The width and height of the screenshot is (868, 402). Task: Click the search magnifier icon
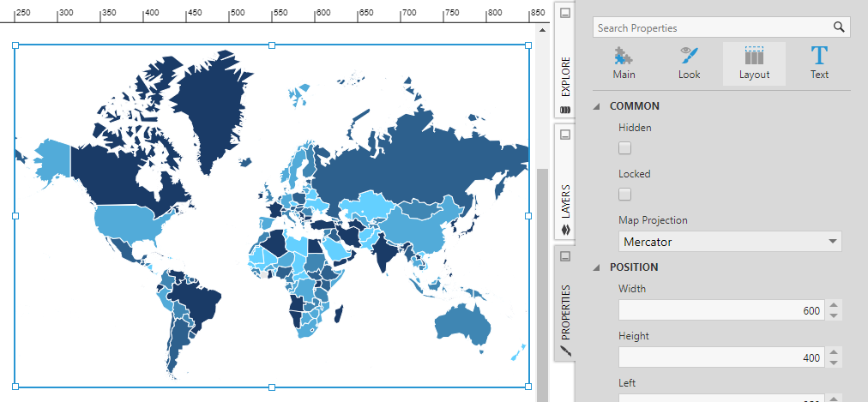pos(839,27)
